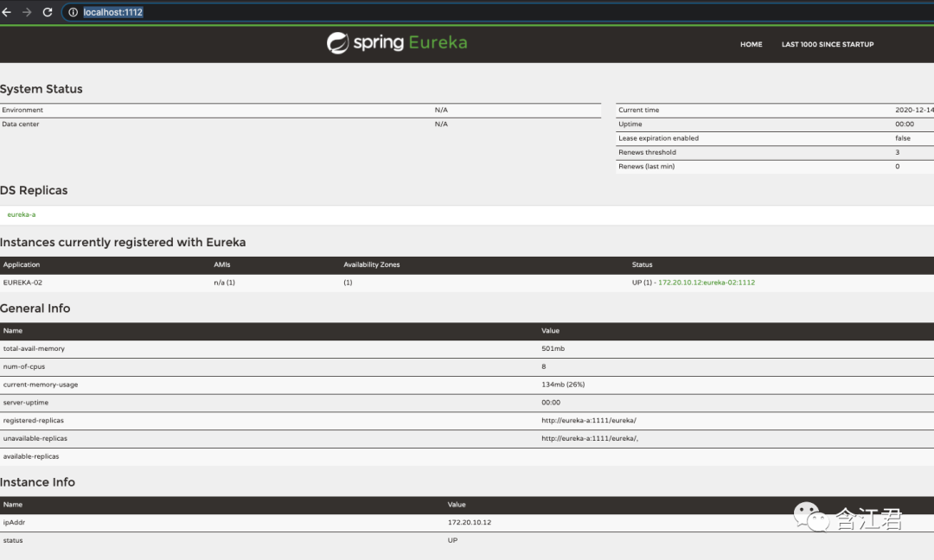The height and width of the screenshot is (560, 934).
Task: Click the Spring Eureka logo
Action: [x=397, y=43]
